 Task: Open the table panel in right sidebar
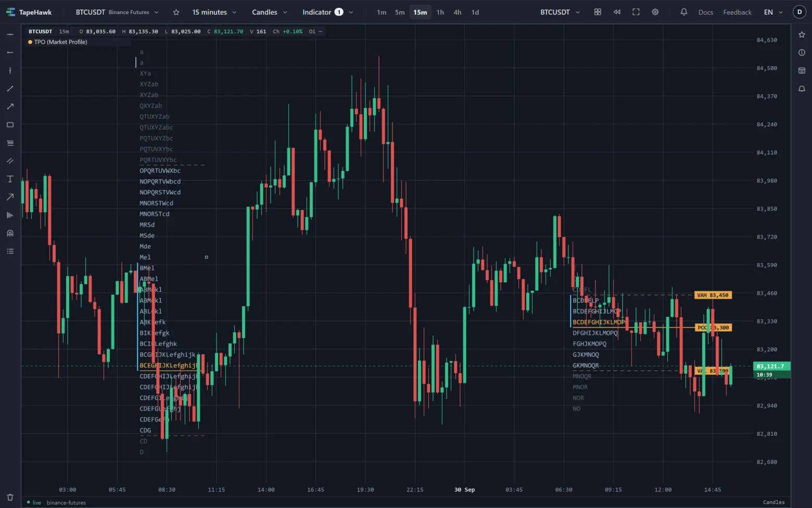click(x=802, y=70)
